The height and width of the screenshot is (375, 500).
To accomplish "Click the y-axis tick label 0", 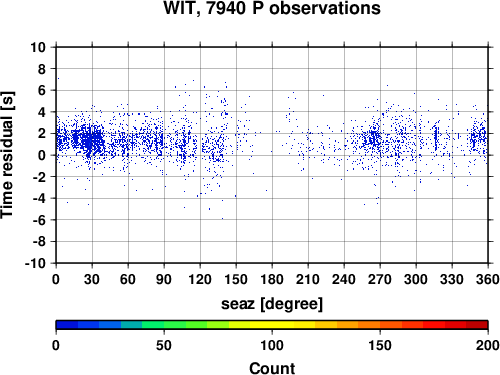I will point(42,155).
